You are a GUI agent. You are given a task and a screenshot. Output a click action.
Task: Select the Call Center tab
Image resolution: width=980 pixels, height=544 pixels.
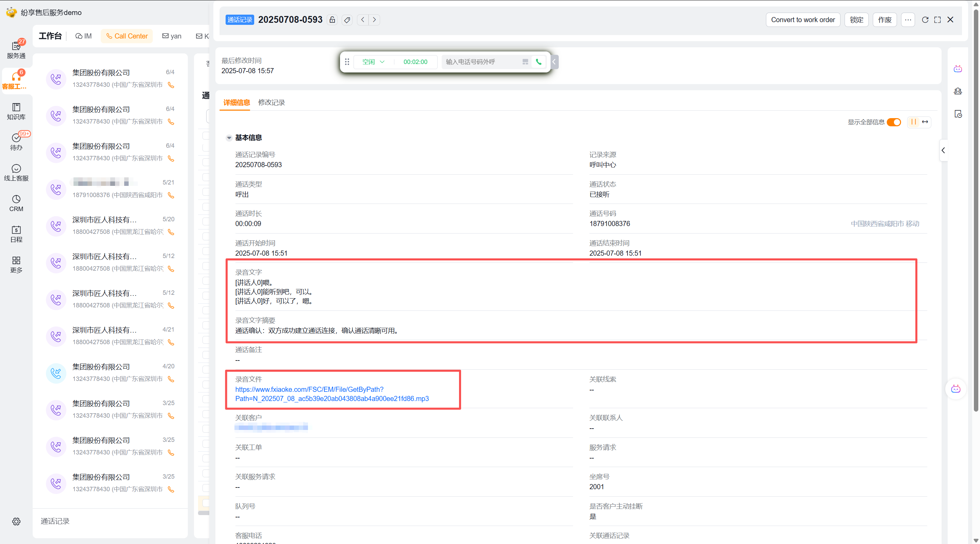point(127,36)
